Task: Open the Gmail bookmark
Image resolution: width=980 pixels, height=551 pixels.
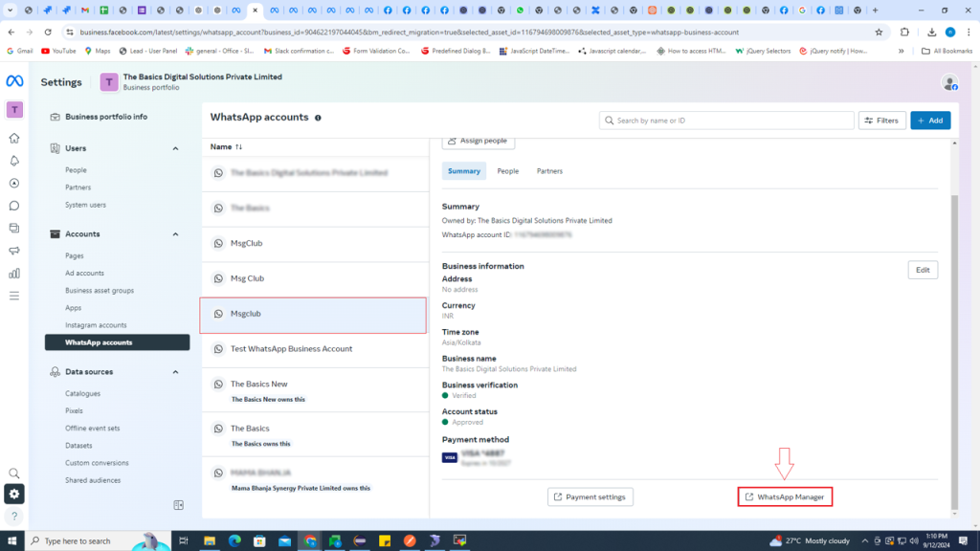Action: [19, 52]
